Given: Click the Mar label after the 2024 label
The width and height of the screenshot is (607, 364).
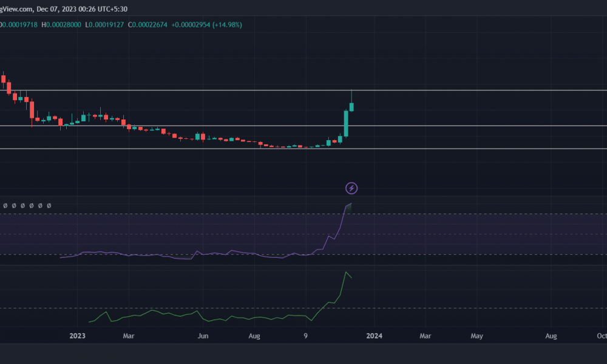Looking at the screenshot, I should [x=425, y=335].
